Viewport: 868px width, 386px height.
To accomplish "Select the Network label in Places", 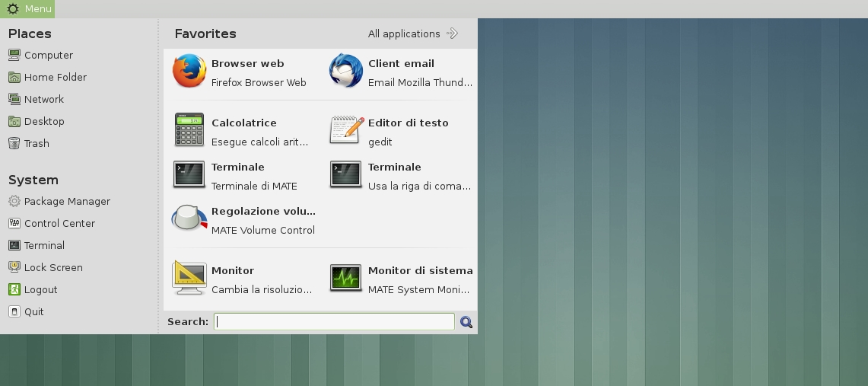I will (44, 99).
